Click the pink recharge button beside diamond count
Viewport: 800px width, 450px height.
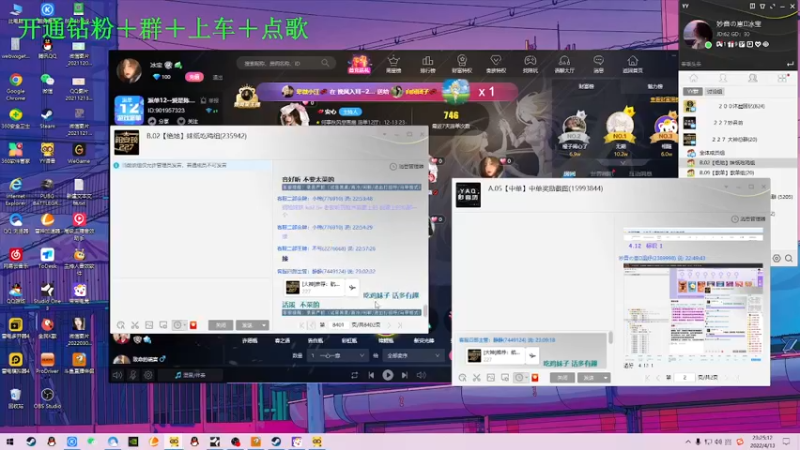194,77
